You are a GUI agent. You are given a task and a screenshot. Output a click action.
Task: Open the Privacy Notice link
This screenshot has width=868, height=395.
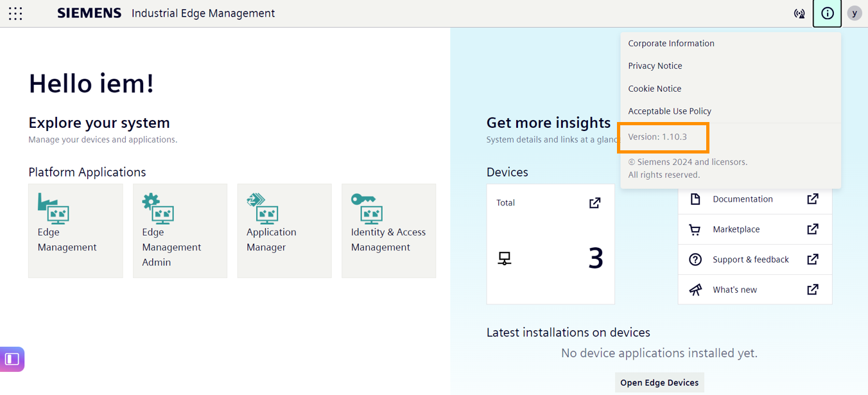pyautogui.click(x=655, y=66)
